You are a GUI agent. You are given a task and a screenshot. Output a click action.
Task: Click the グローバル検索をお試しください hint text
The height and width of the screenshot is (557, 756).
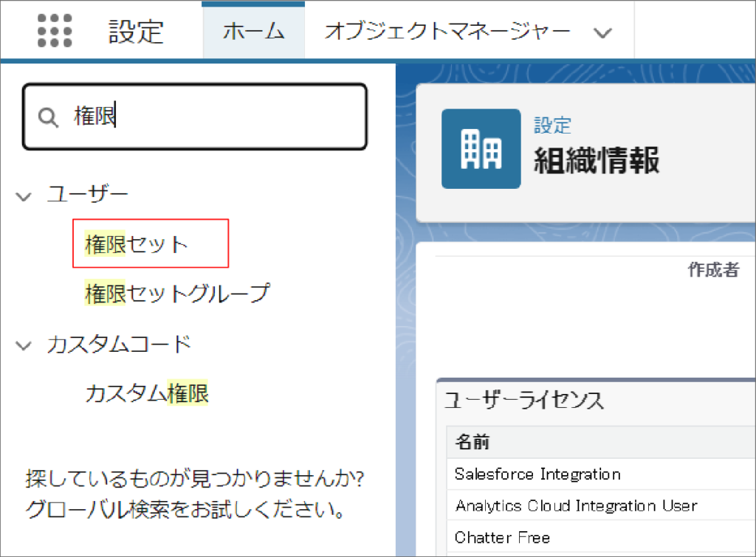185,510
